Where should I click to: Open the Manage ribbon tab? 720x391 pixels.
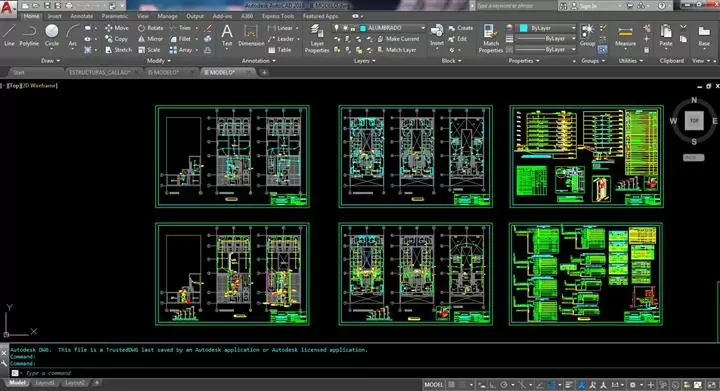pyautogui.click(x=167, y=16)
